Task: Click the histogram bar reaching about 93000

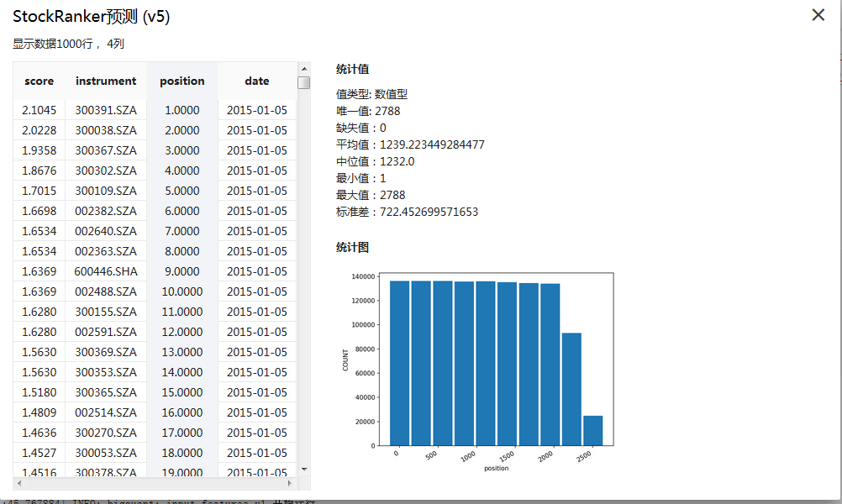Action: 571,389
